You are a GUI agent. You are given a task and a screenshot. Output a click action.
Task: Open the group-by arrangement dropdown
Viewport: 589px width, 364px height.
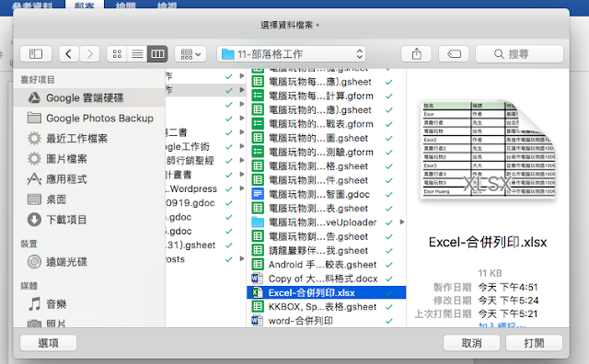coord(191,54)
